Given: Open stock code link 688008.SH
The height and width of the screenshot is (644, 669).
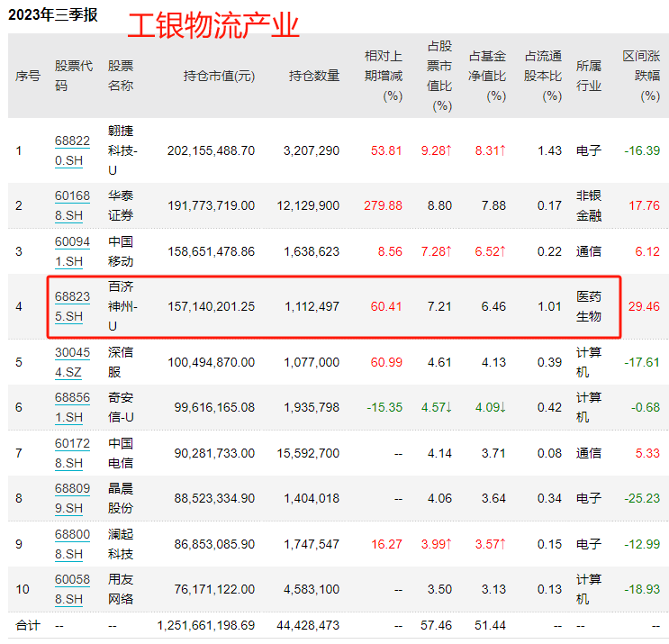Looking at the screenshot, I should point(73,544).
